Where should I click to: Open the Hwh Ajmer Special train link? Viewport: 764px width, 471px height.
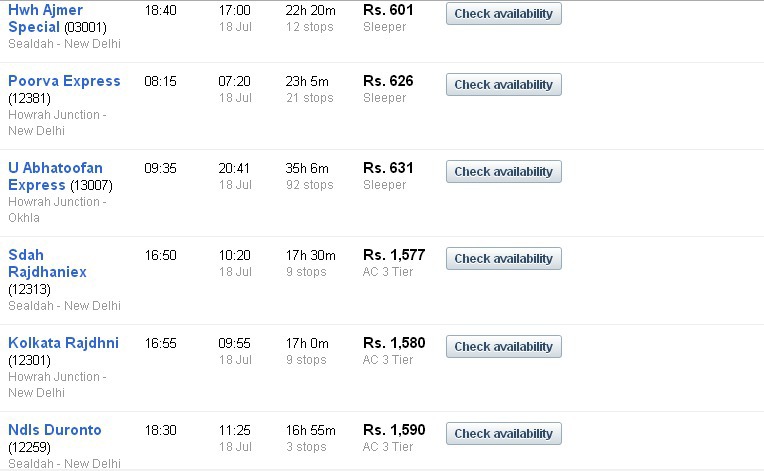[46, 19]
